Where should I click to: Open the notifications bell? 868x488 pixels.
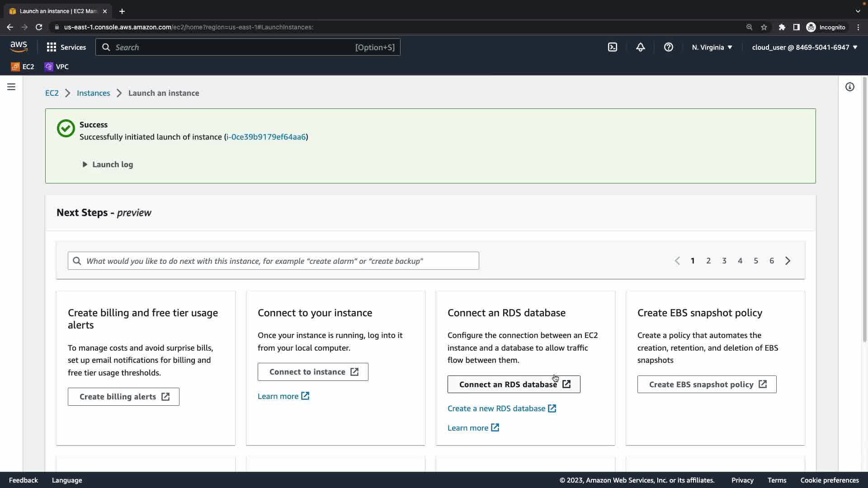(641, 47)
